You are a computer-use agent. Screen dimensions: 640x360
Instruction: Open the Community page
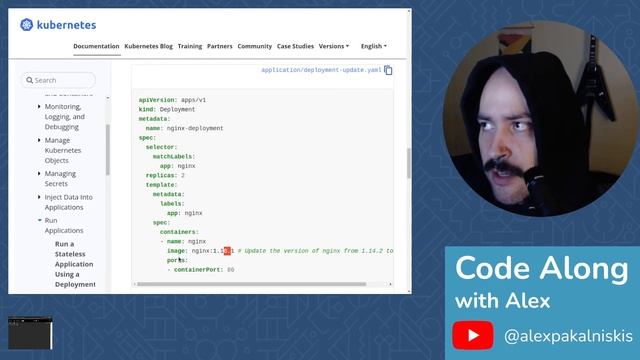point(255,46)
